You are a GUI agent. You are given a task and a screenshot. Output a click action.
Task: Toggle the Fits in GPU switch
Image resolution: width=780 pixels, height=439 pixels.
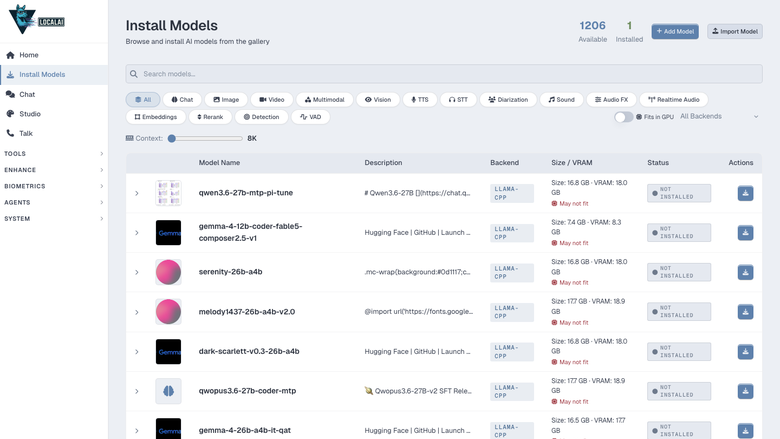pos(623,117)
